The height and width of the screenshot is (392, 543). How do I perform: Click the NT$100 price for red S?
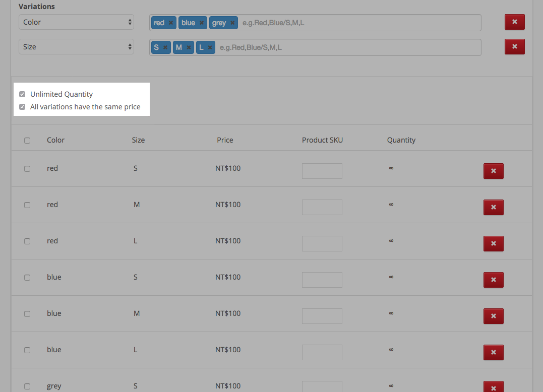tap(228, 168)
